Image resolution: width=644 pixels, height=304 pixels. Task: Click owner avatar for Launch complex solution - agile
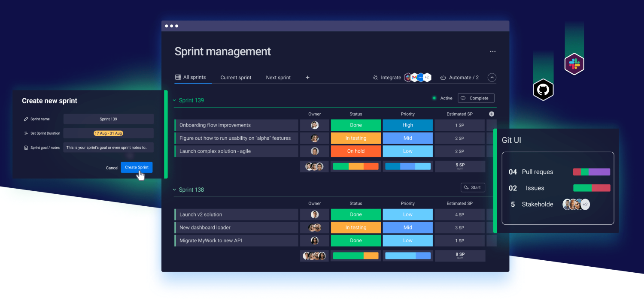315,151
